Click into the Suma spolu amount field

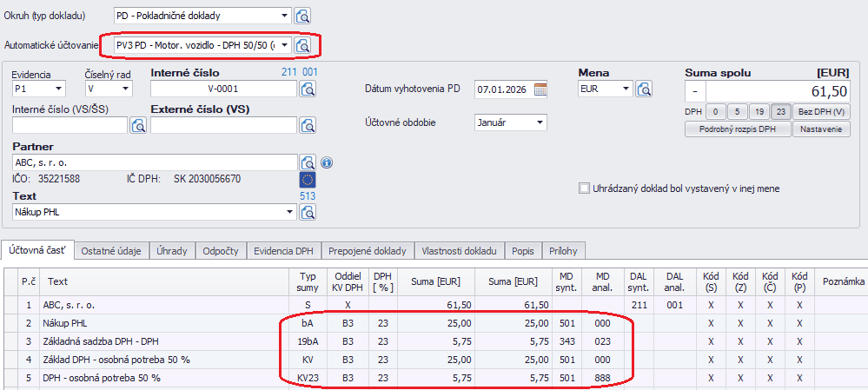(x=779, y=91)
